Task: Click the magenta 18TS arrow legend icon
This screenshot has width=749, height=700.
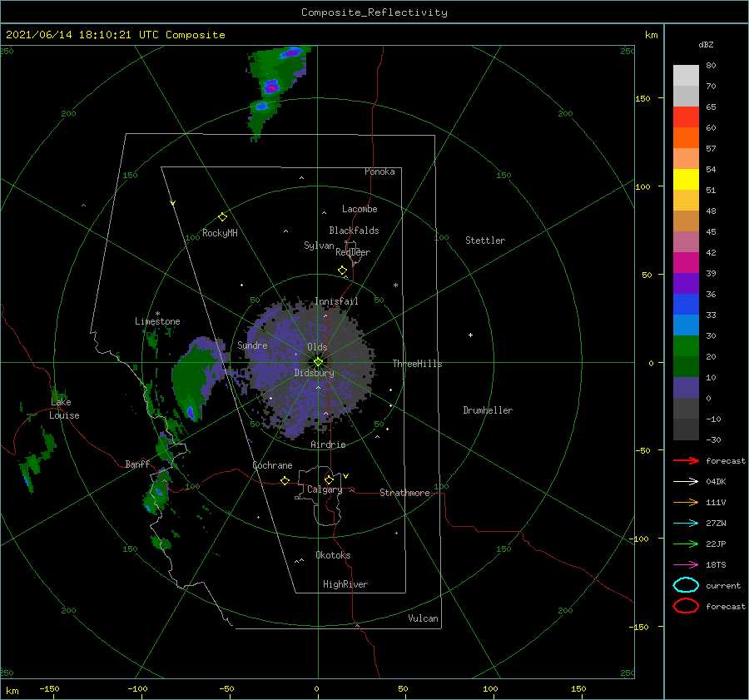Action: [686, 565]
